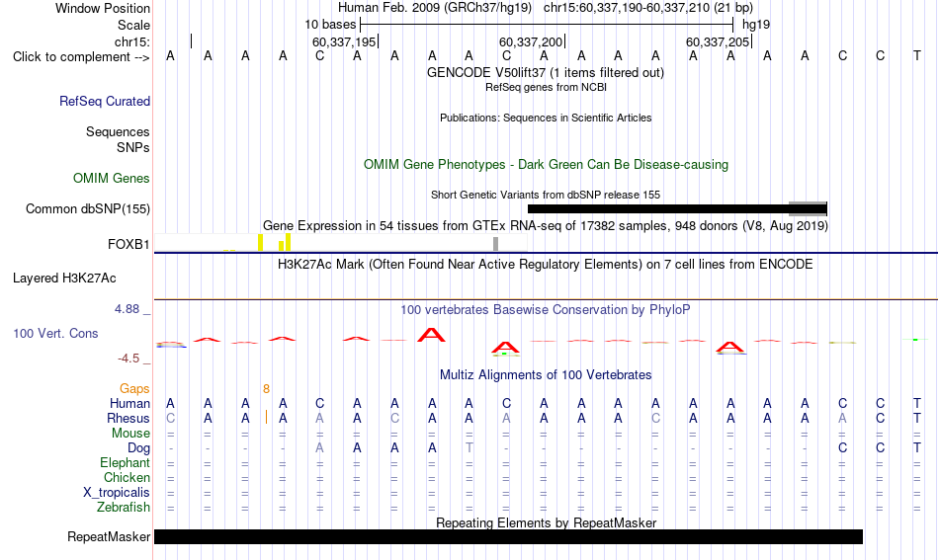Click the orange Gaps label

coord(134,389)
